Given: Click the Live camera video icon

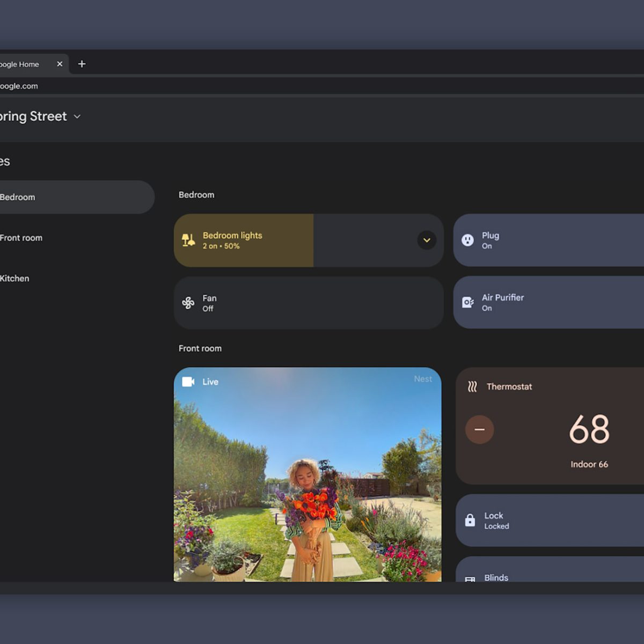Looking at the screenshot, I should coord(188,382).
